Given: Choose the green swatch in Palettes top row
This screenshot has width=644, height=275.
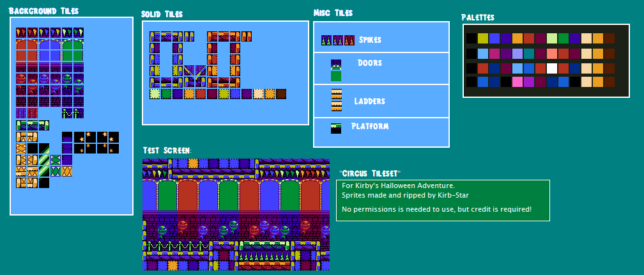Looking at the screenshot, I should [563, 38].
